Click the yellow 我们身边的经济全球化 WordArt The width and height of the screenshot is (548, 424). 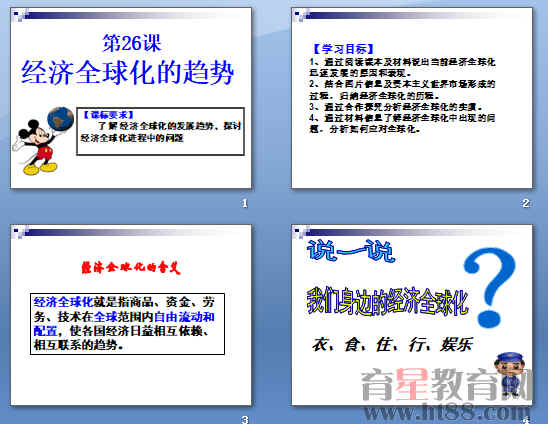[x=387, y=301]
